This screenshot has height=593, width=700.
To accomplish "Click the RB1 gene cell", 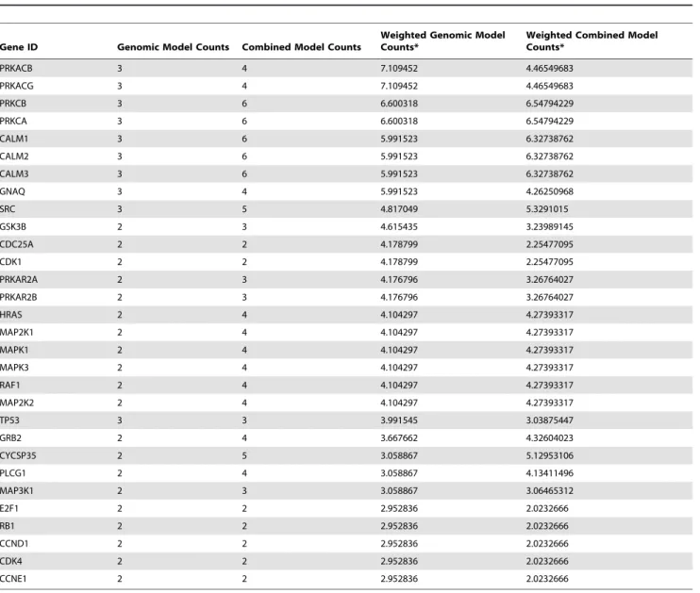I will pos(8,526).
